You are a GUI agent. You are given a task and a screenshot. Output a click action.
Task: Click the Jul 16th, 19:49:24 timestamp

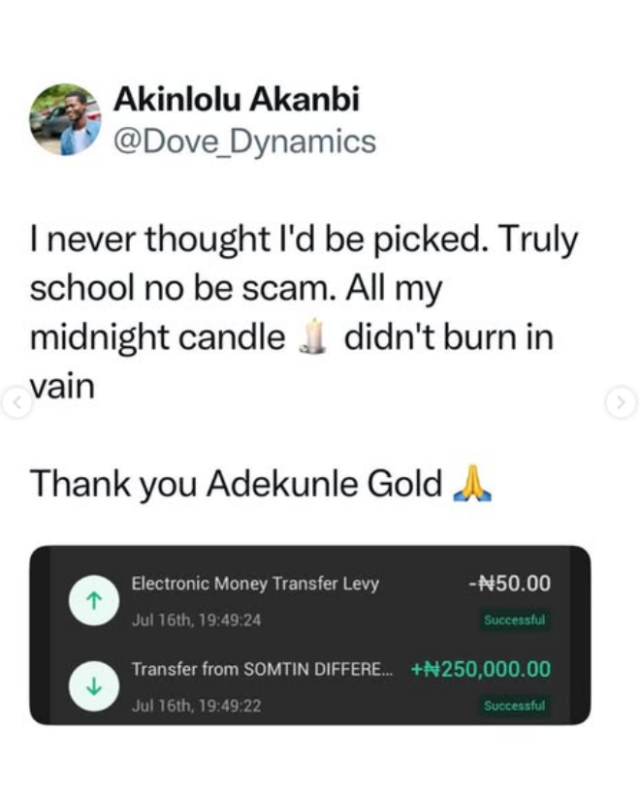196,620
